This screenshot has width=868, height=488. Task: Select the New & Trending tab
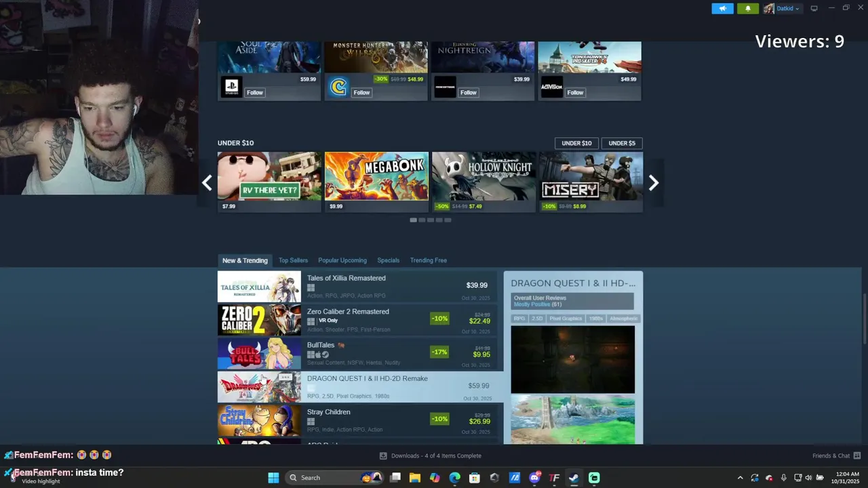pos(245,260)
